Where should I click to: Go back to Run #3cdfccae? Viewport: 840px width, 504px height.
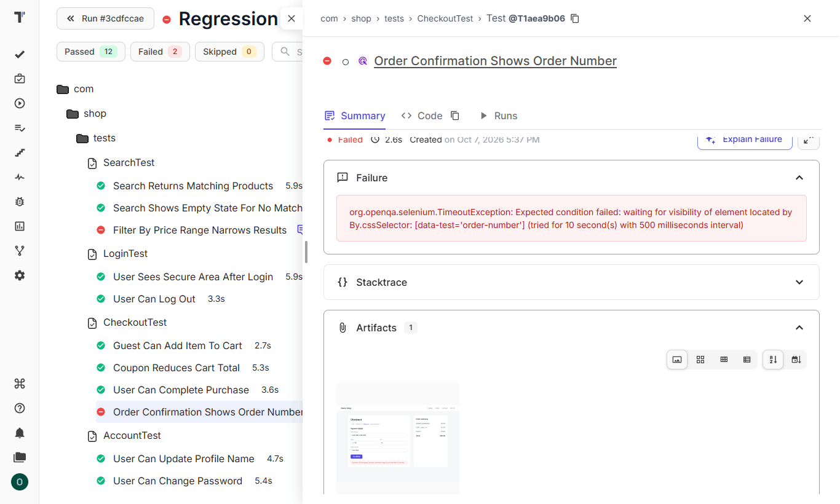point(105,18)
